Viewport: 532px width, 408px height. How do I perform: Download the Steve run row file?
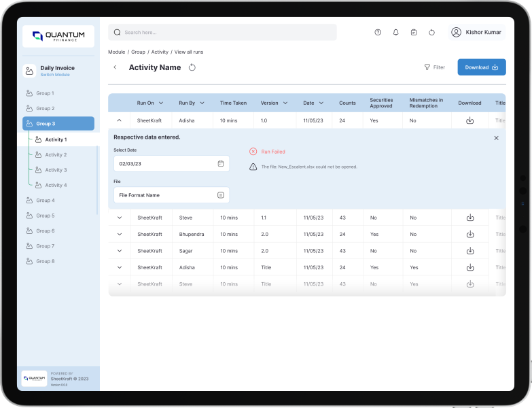pyautogui.click(x=469, y=218)
